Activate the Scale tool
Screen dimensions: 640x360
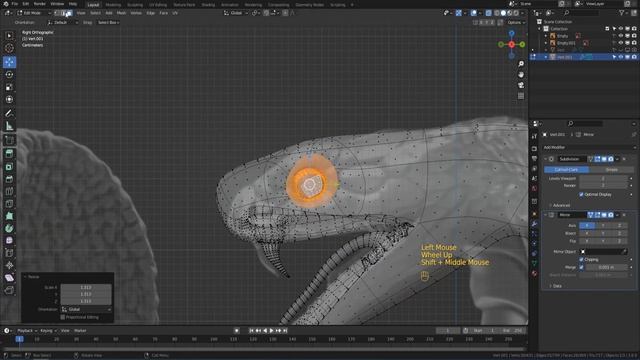coord(9,87)
